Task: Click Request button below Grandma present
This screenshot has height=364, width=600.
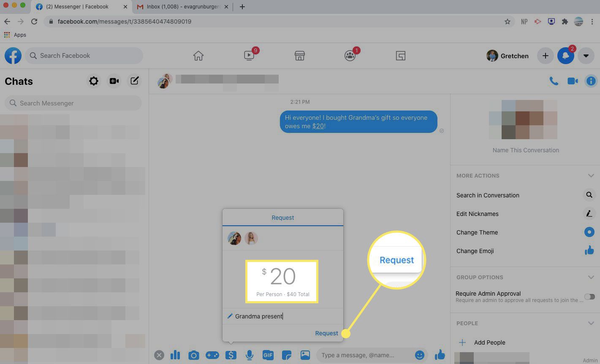Action: point(326,333)
